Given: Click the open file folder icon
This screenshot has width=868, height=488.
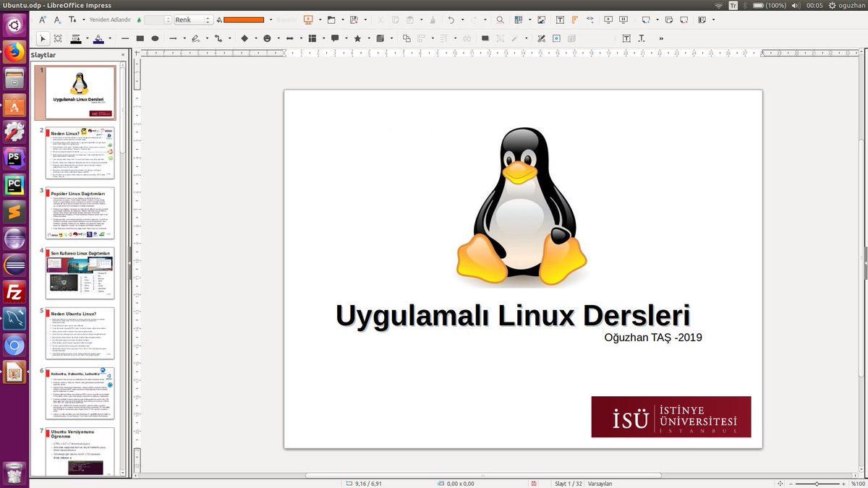Looking at the screenshot, I should point(331,20).
